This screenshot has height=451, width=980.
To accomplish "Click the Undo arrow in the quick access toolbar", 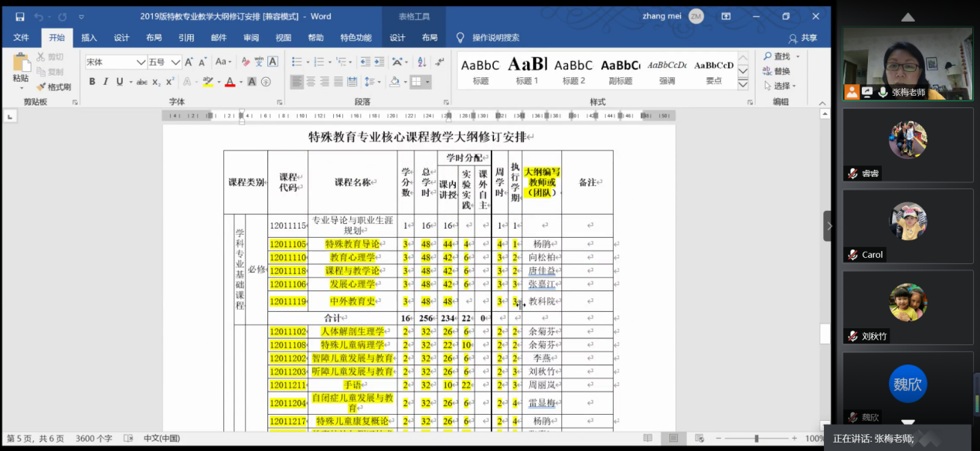I will point(39,16).
